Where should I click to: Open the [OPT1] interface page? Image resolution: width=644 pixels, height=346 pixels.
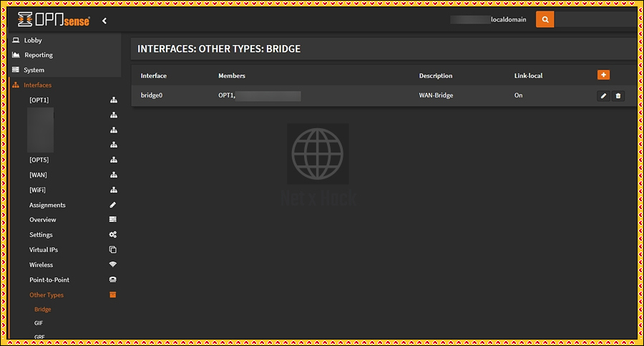point(39,100)
